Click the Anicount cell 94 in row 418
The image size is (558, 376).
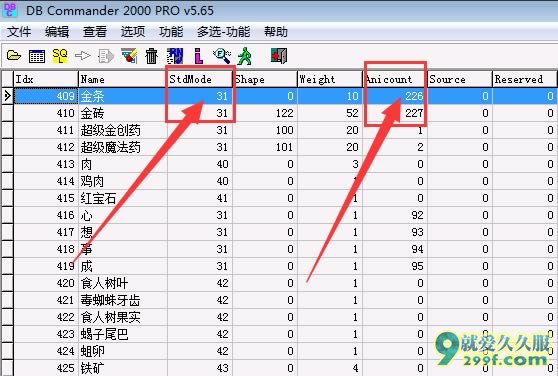tap(395, 249)
